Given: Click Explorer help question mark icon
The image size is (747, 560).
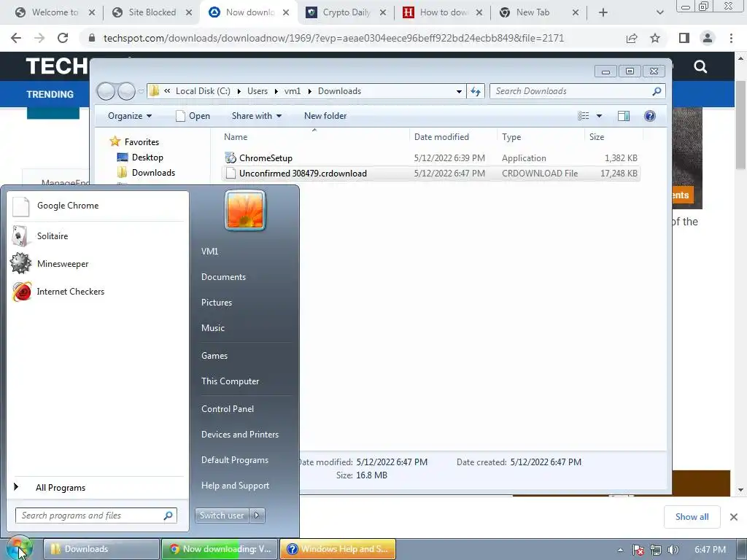Looking at the screenshot, I should [x=650, y=116].
